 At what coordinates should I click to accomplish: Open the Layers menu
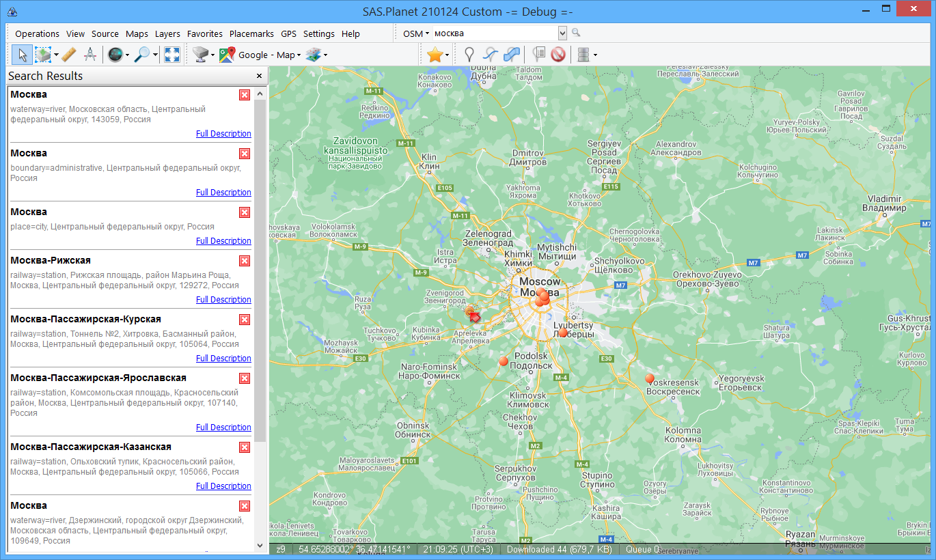point(167,33)
